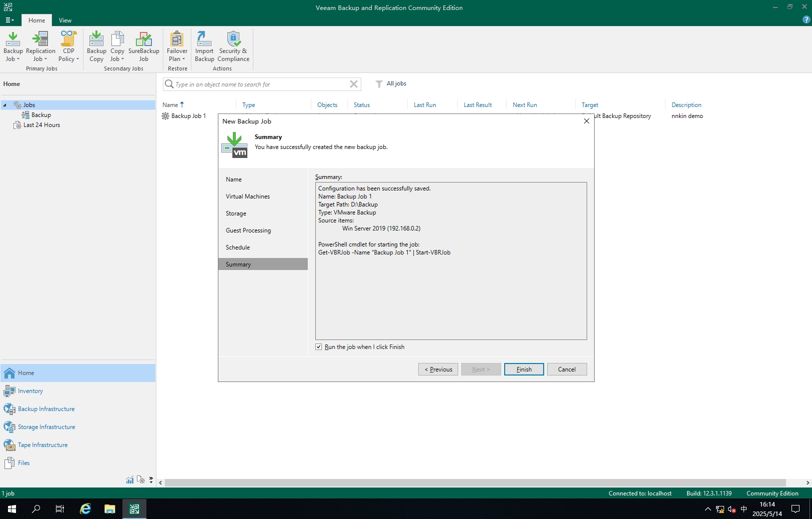Click the object name search field
The image size is (812, 519).
click(260, 84)
